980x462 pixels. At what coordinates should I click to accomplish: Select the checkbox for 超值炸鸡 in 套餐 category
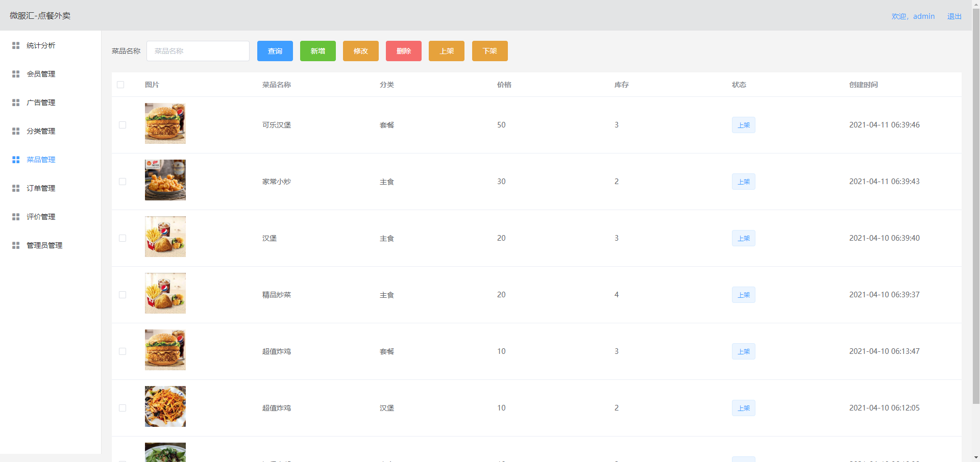click(x=122, y=351)
